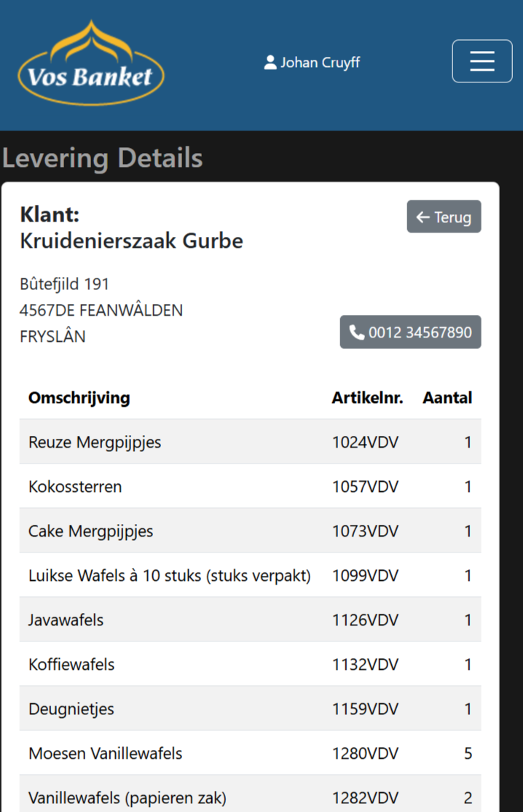Viewport: 523px width, 812px height.
Task: Select the Vos Banket logo
Action: tap(90, 63)
